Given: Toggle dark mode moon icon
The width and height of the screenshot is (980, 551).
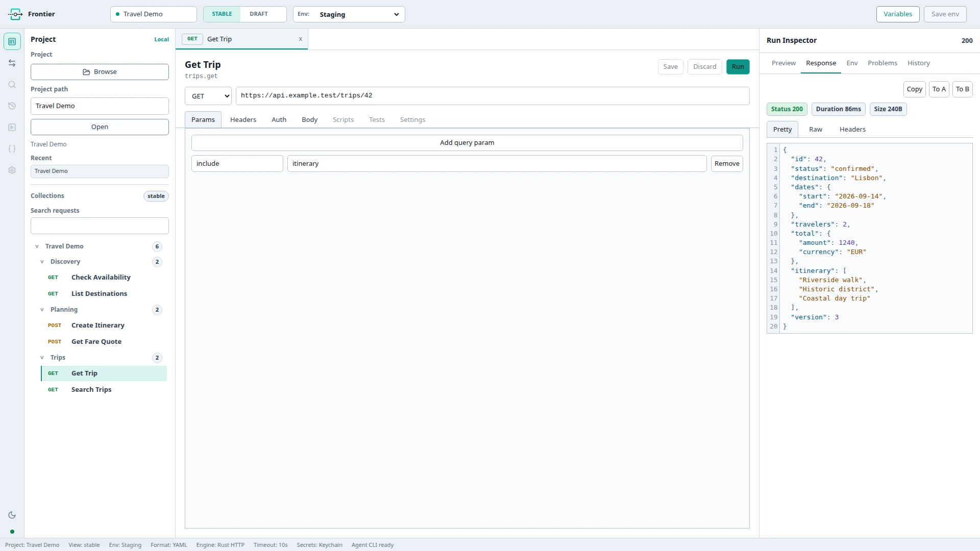Looking at the screenshot, I should pos(12,515).
